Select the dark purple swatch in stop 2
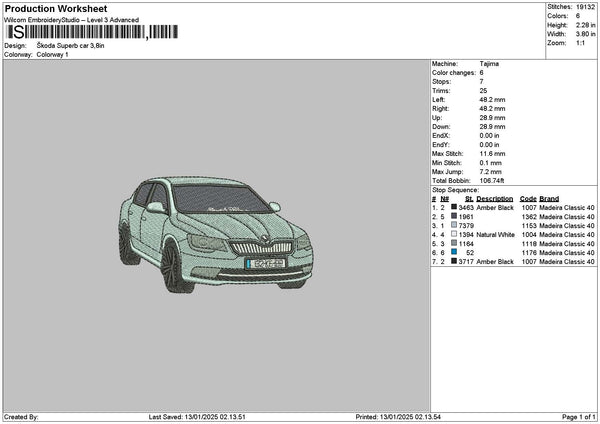600x424 pixels. pyautogui.click(x=454, y=216)
